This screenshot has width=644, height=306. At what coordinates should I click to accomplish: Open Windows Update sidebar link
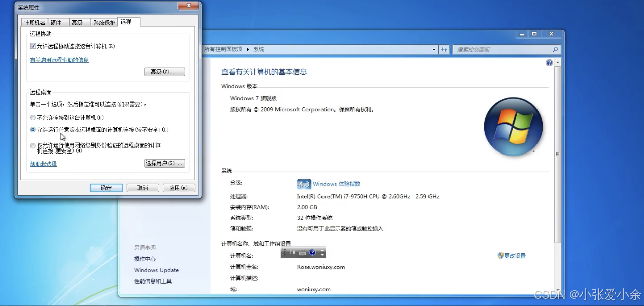click(156, 270)
